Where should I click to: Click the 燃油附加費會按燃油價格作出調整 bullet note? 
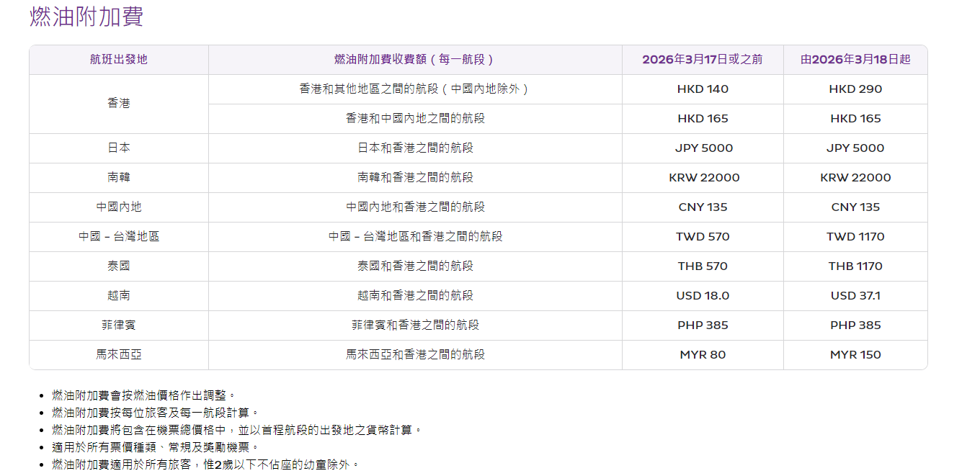pos(144,395)
